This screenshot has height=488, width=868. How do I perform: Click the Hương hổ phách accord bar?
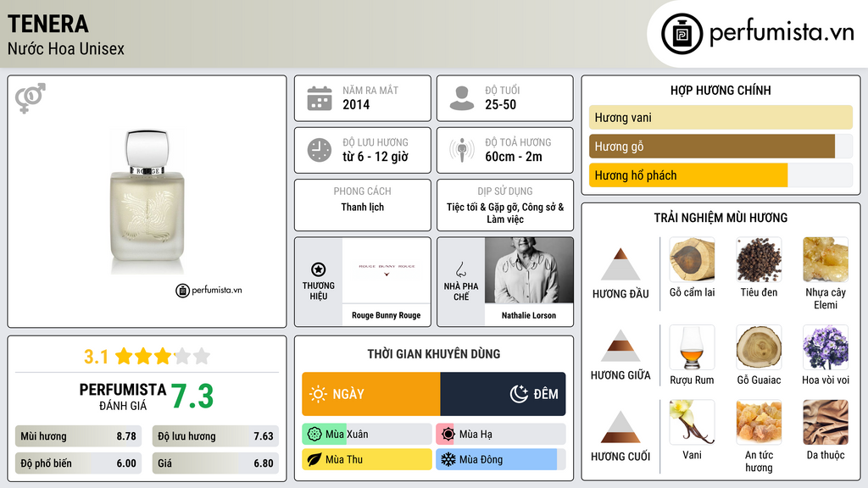(721, 175)
